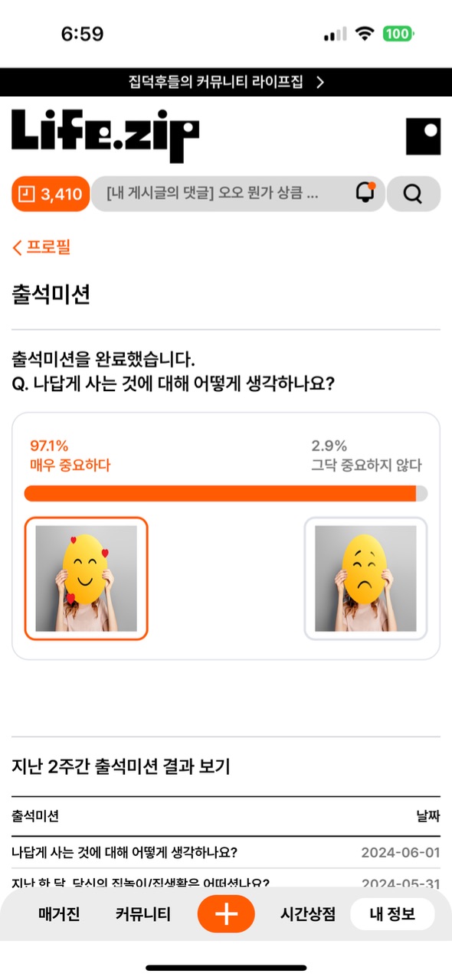Switch to the 매거진 tab
Viewport: 452px width, 980px height.
click(59, 914)
